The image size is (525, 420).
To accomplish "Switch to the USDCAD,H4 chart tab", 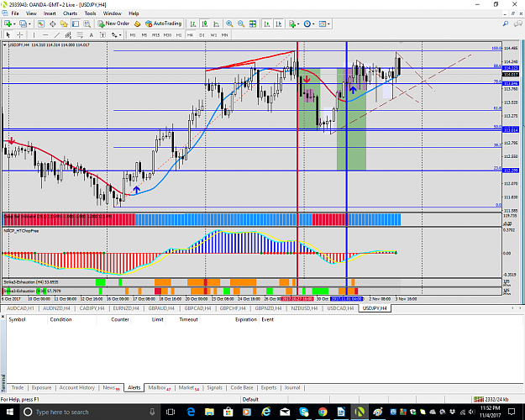I will pos(340,308).
